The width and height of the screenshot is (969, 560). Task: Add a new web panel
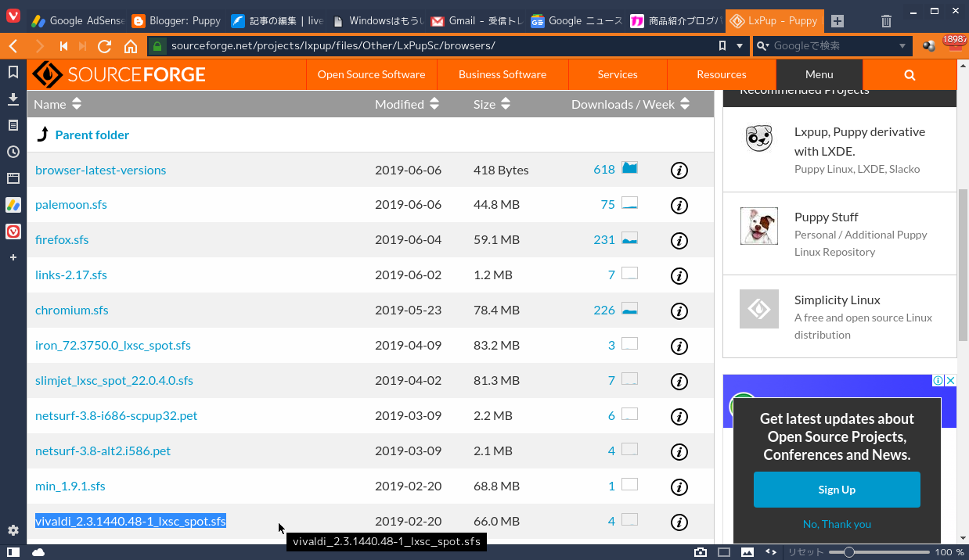pyautogui.click(x=13, y=257)
